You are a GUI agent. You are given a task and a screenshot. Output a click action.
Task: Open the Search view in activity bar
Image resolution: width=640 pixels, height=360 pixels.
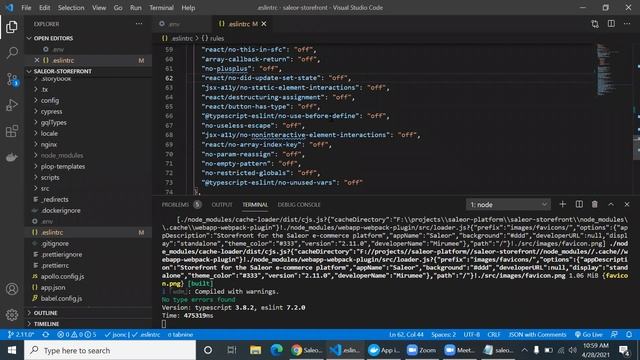(12, 53)
